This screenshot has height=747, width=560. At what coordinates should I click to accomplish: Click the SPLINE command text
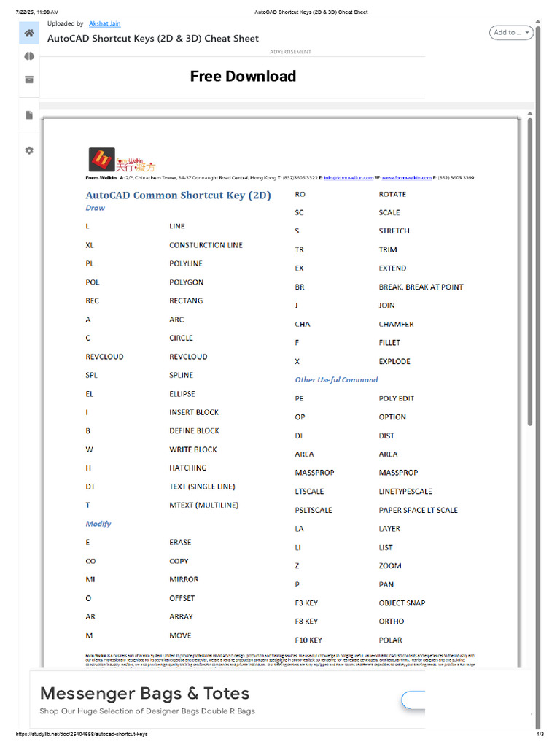181,375
